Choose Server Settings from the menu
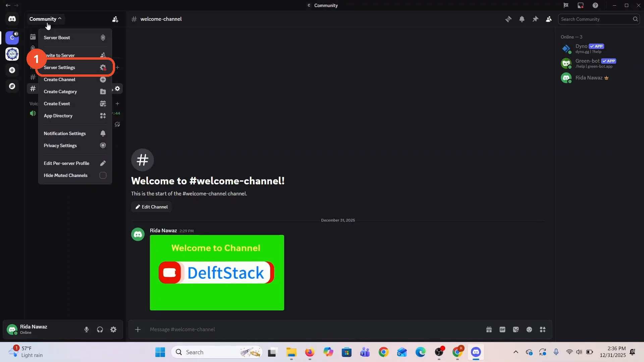 click(x=75, y=67)
